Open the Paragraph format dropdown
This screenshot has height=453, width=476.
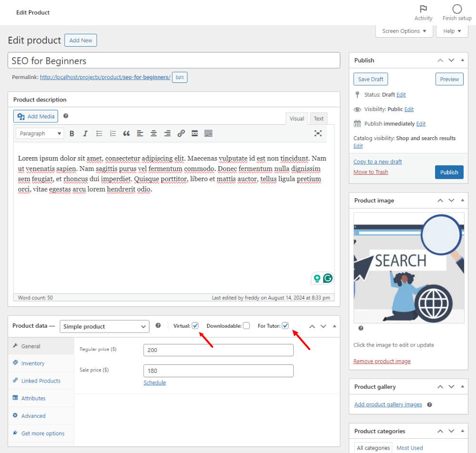point(40,133)
